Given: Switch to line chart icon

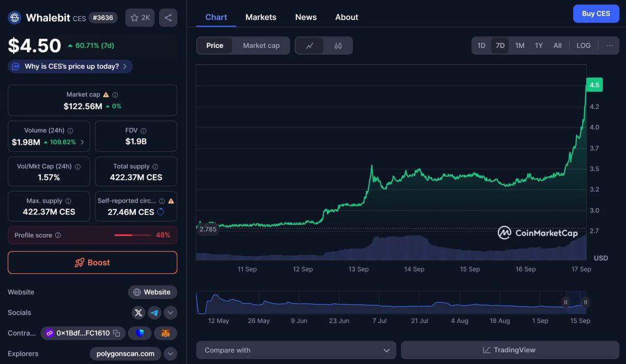Looking at the screenshot, I should coord(310,46).
